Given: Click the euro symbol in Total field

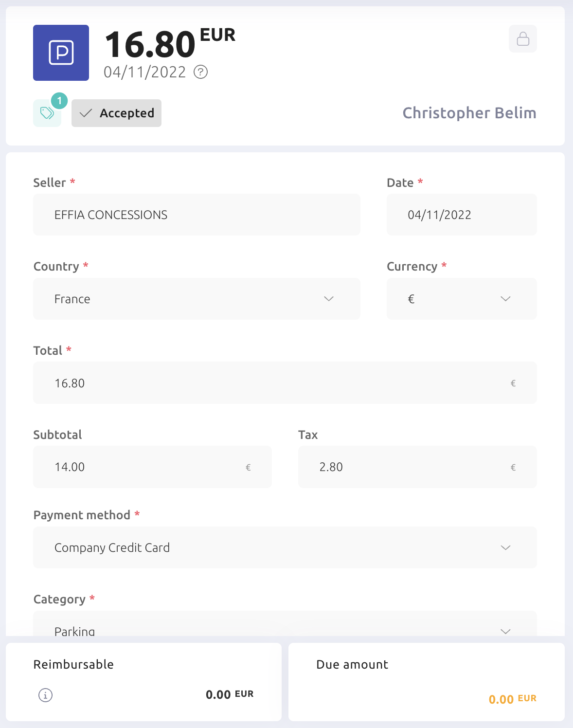Looking at the screenshot, I should click(x=513, y=383).
